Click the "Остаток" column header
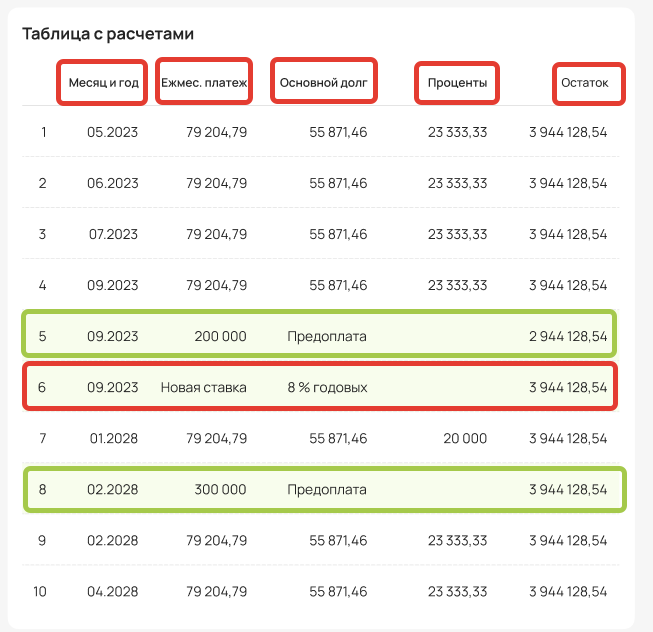Screen dimensions: 653x632 tap(587, 83)
